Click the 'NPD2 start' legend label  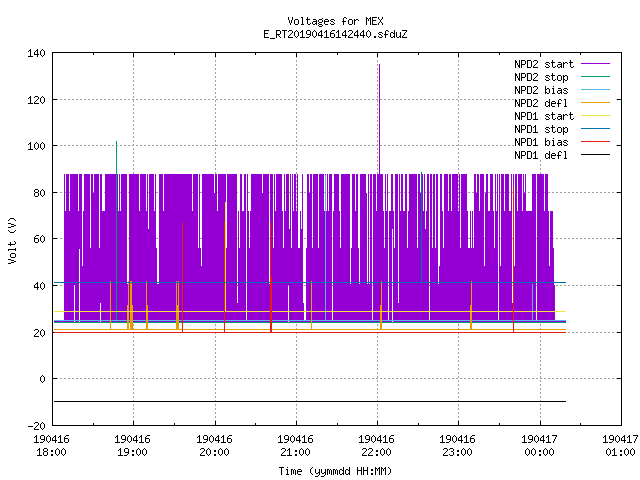pyautogui.click(x=544, y=64)
